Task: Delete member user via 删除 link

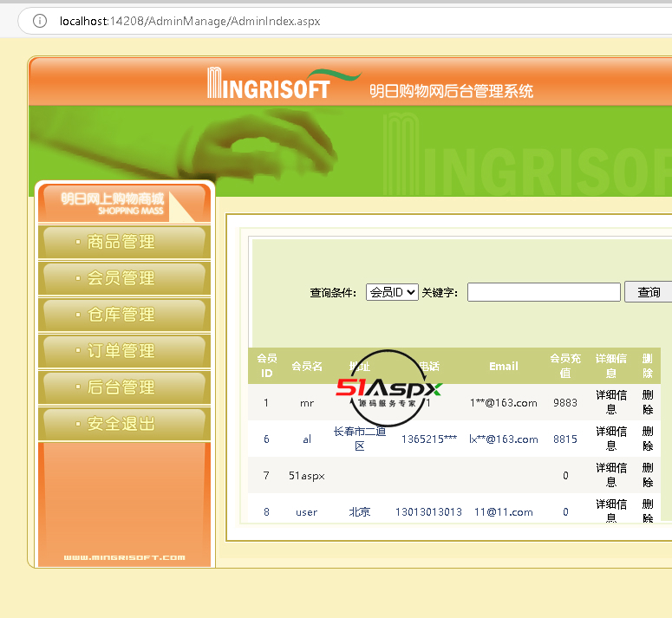Action: click(x=648, y=511)
